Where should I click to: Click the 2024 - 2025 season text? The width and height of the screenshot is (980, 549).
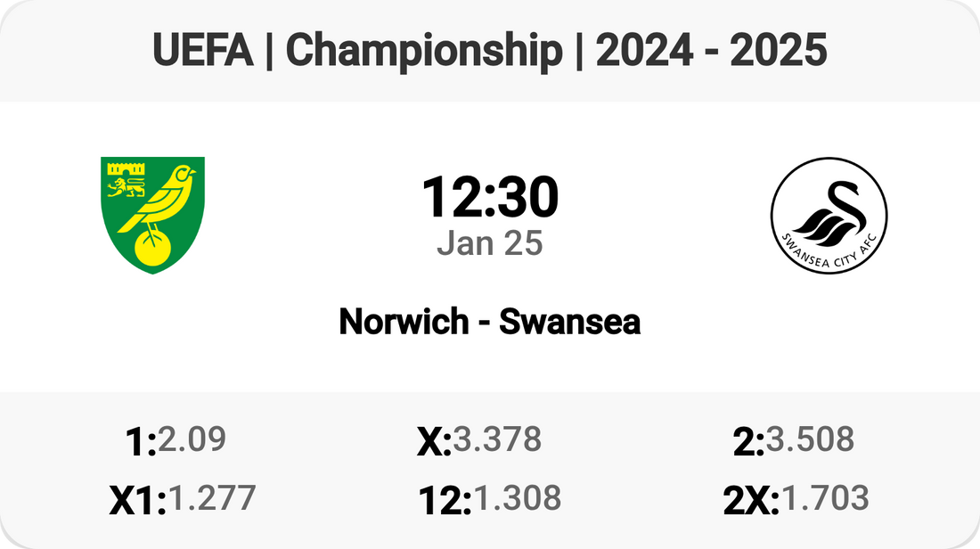[711, 52]
